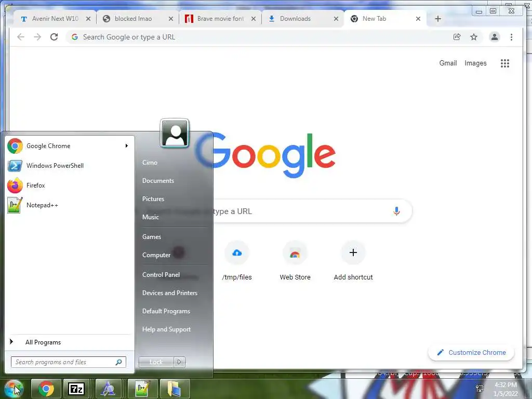Click the magnifier icon in Start search
Viewport: 532px width, 399px height.
(x=119, y=362)
